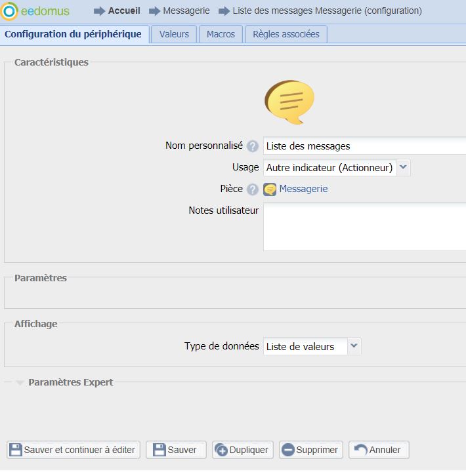Click help icon next to Nom personnalisé
Viewport: 466px width, 476px height.
click(x=253, y=146)
